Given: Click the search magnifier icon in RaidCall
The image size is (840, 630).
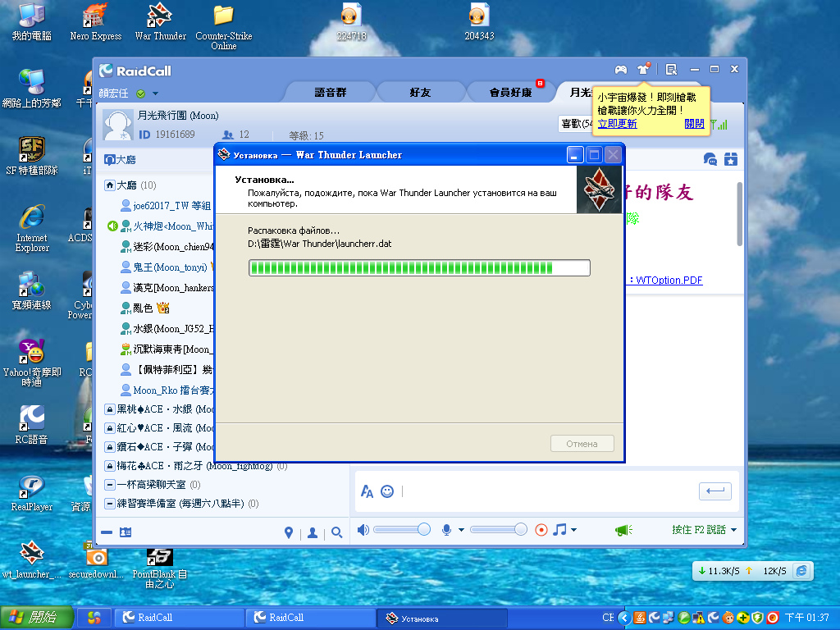Looking at the screenshot, I should tap(336, 532).
